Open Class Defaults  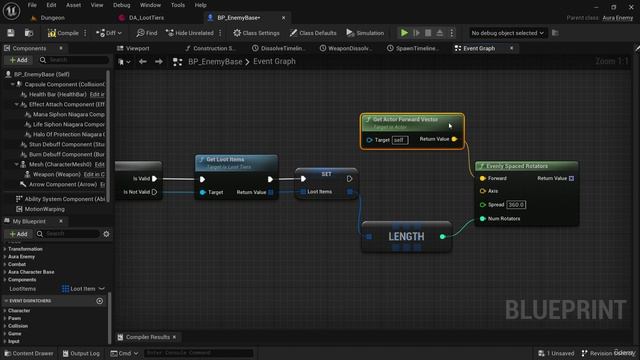313,33
